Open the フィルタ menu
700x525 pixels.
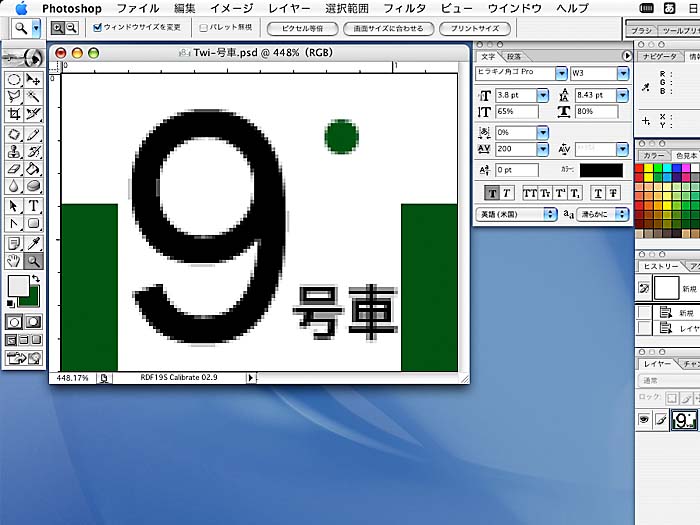404,8
